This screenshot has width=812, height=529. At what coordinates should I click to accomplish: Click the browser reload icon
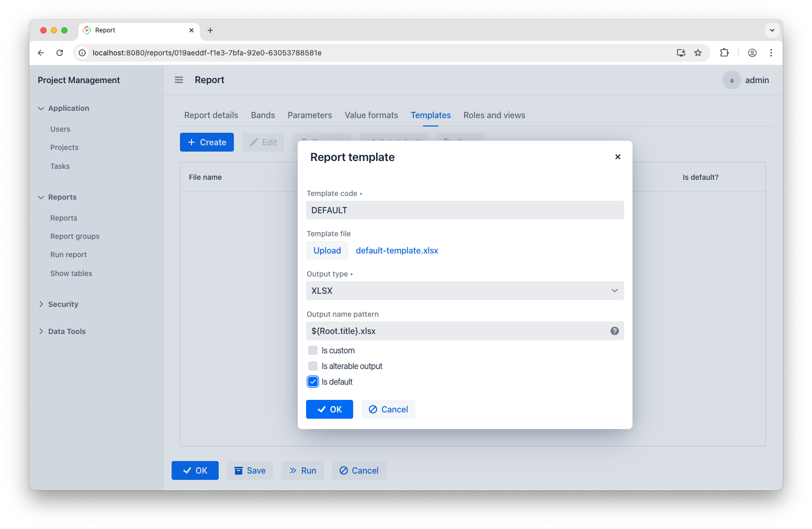(x=60, y=53)
